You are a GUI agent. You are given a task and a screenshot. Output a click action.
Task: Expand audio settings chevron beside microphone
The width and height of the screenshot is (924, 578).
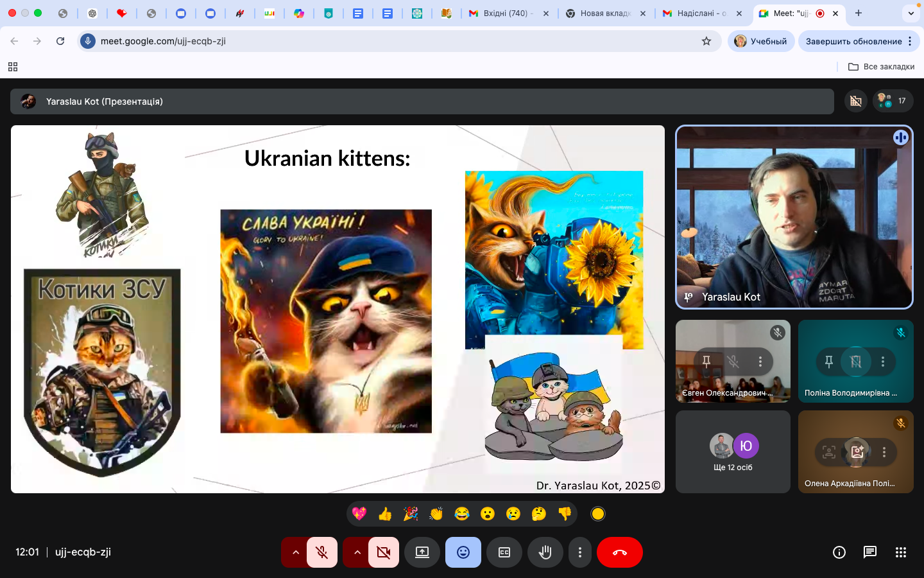coord(295,552)
